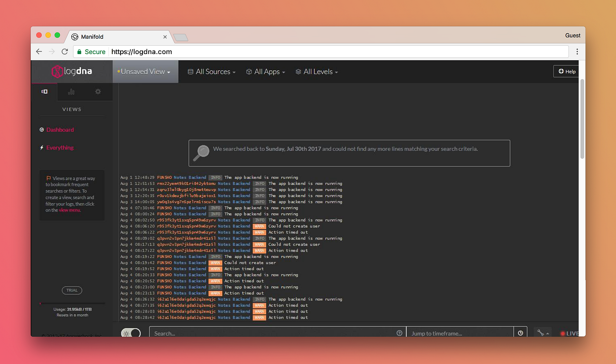Open the settings gear icon in the sidebar
This screenshot has height=364, width=616.
98,91
